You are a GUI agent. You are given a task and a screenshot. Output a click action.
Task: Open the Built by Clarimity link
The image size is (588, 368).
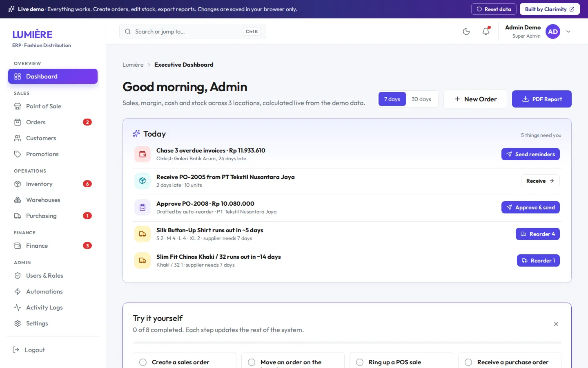coord(550,9)
